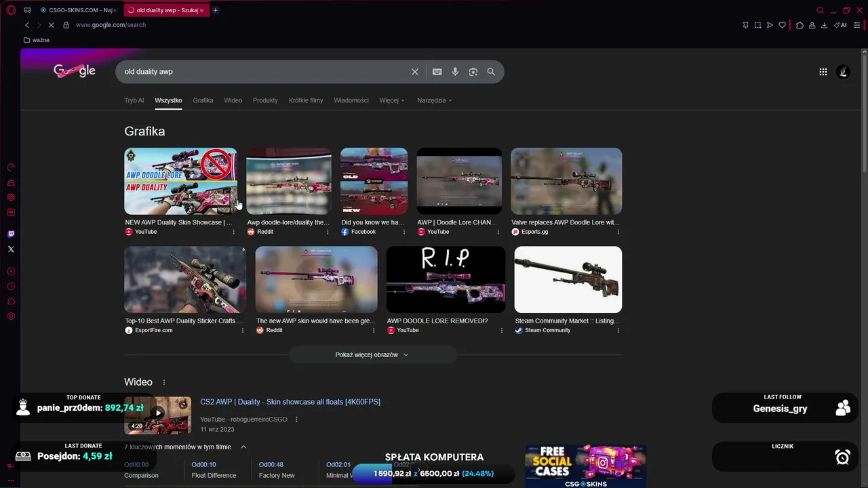Open the browser extensions cube icon
Image resolution: width=868 pixels, height=488 pixels.
(800, 25)
